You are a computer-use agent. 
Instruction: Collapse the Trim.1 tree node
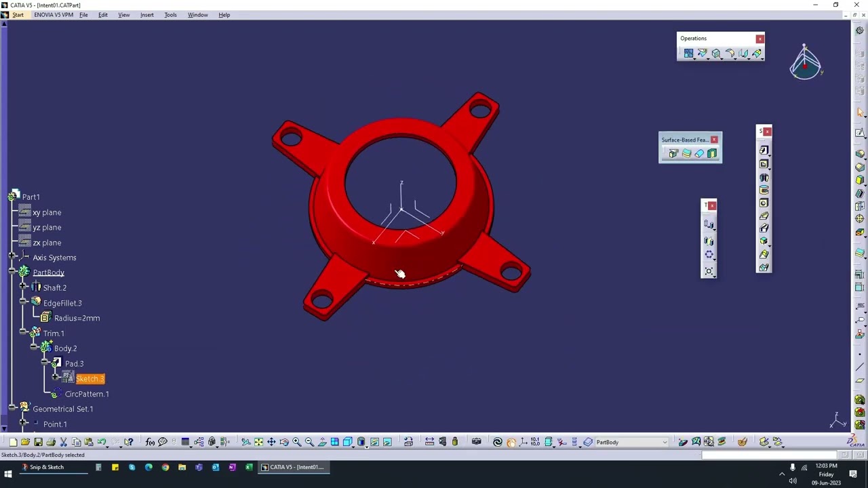24,333
